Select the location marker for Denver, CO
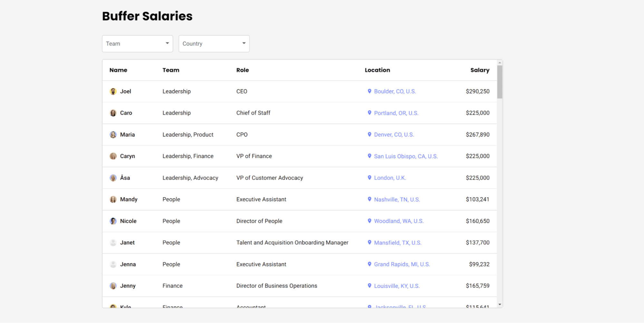Viewport: 644px width, 323px height. [x=369, y=134]
